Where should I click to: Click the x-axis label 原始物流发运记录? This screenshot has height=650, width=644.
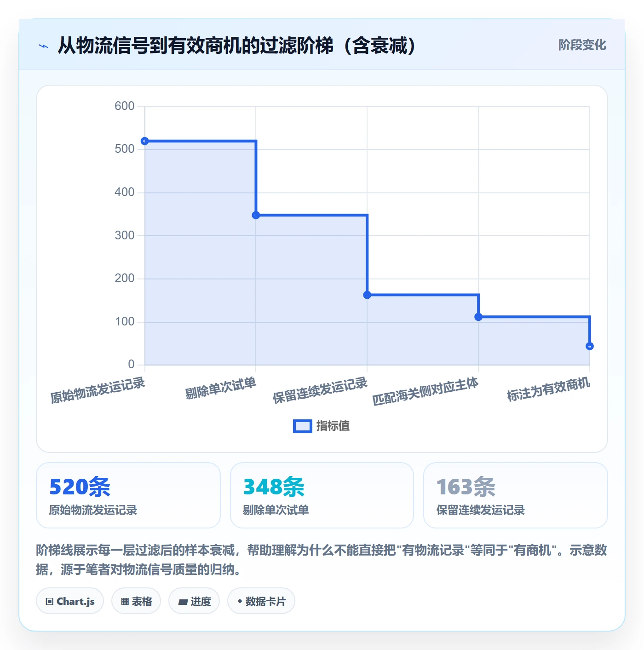[98, 390]
